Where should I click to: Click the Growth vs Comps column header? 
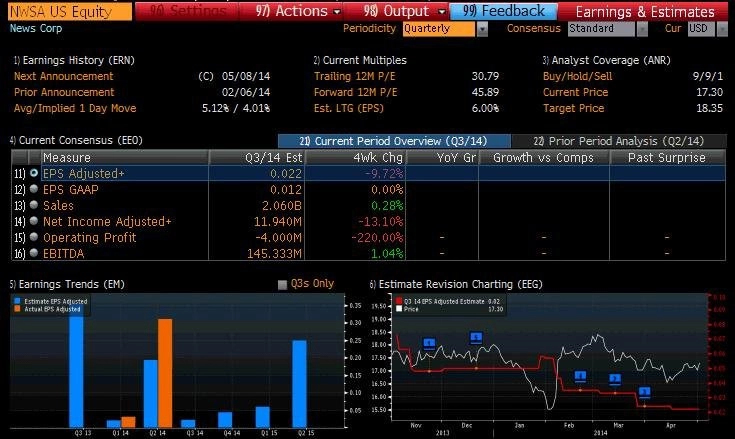(544, 157)
